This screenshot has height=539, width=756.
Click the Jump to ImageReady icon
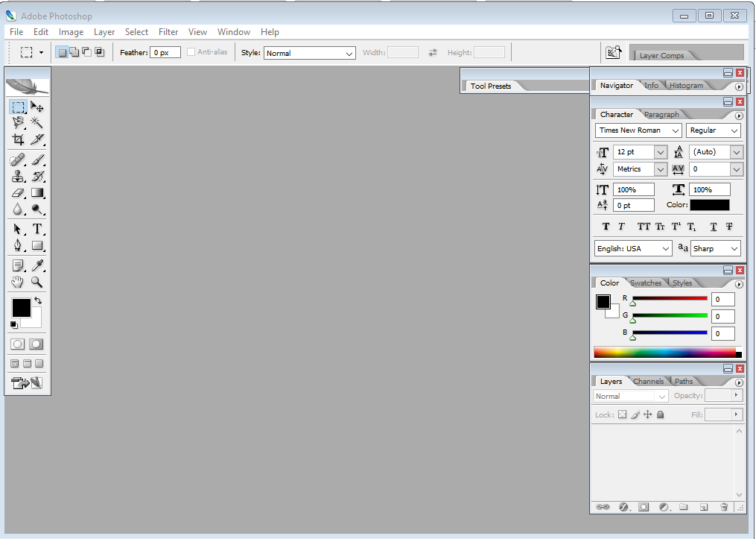coord(27,383)
